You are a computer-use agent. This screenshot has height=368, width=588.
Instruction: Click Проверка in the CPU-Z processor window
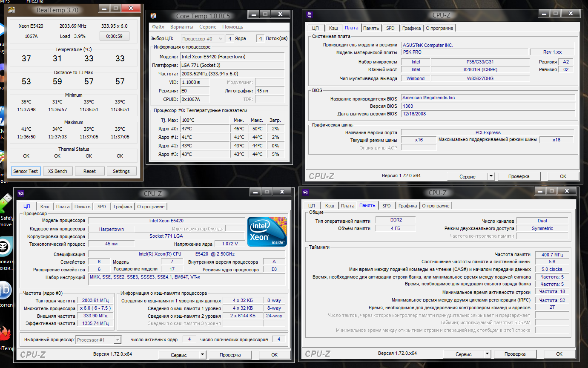click(x=230, y=355)
